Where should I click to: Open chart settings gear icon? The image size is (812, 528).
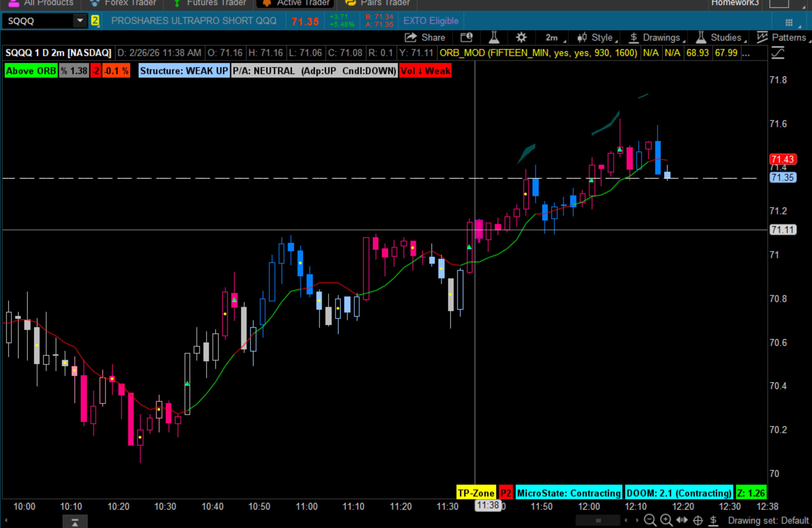(x=521, y=38)
